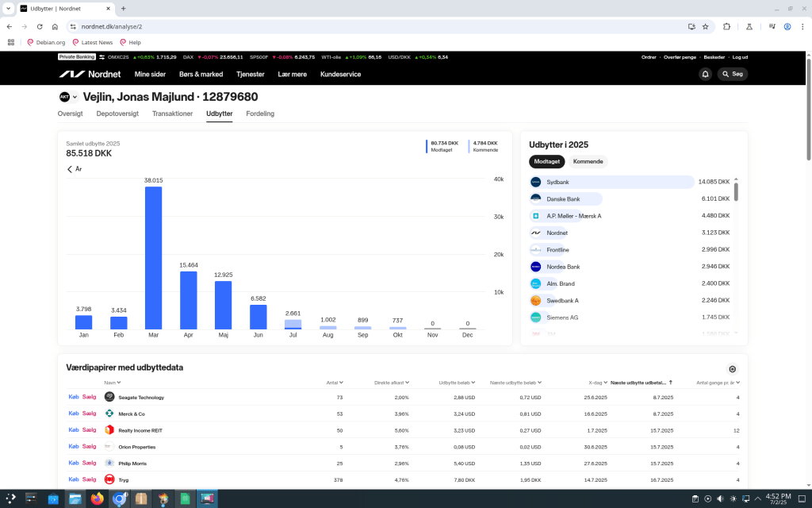Click Sælg for Philip Morris
This screenshot has height=508, width=812.
coord(89,463)
